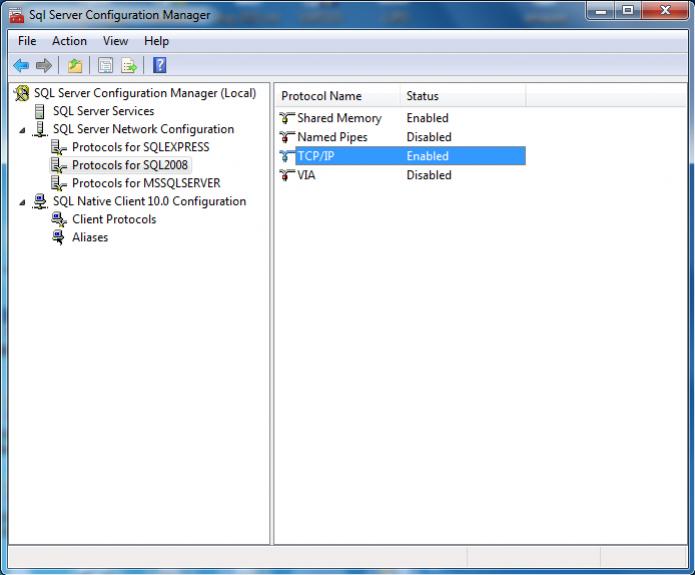695x575 pixels.
Task: Open the View menu
Action: click(115, 41)
